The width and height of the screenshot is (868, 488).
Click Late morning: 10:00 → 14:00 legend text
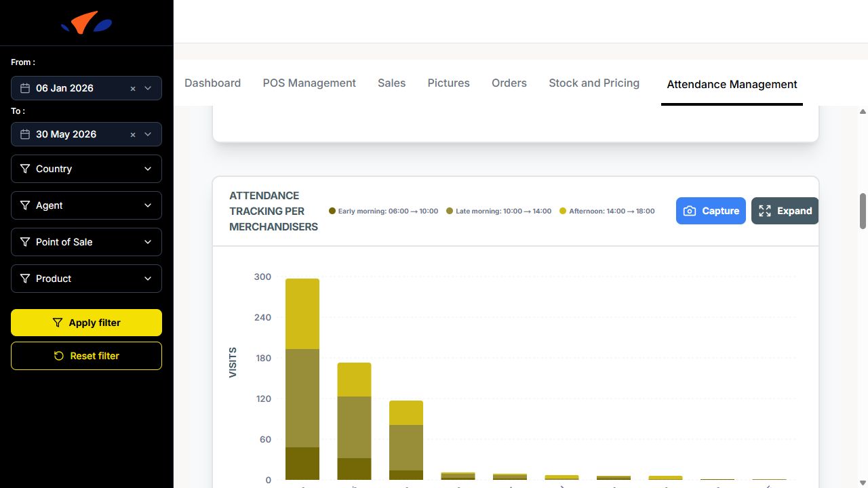coord(503,211)
